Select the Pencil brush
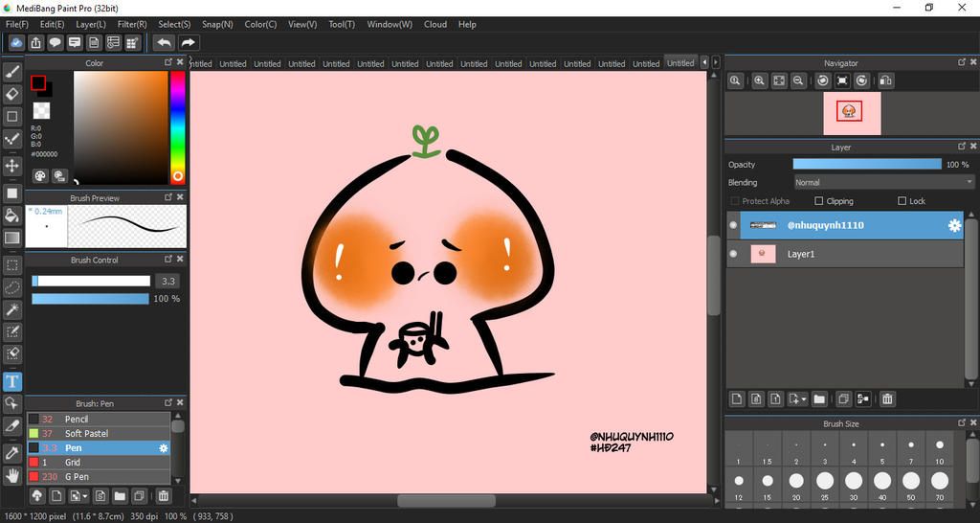Viewport: 980px width, 523px height. coord(99,420)
